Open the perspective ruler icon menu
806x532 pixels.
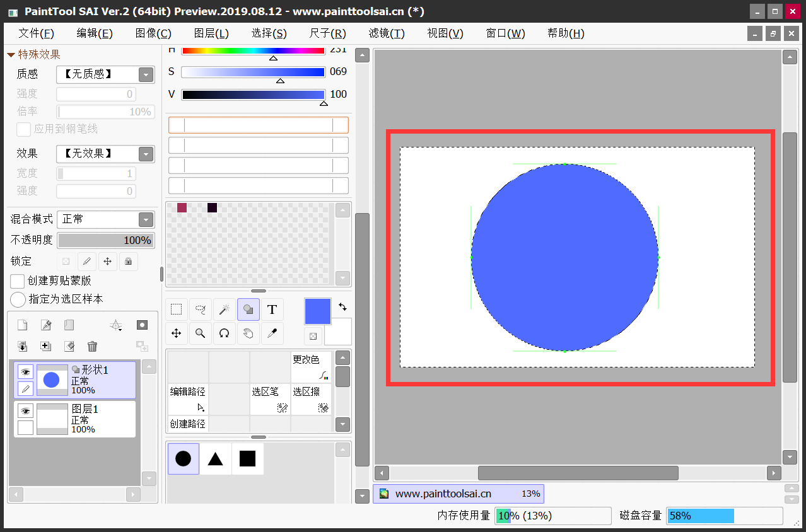point(116,325)
